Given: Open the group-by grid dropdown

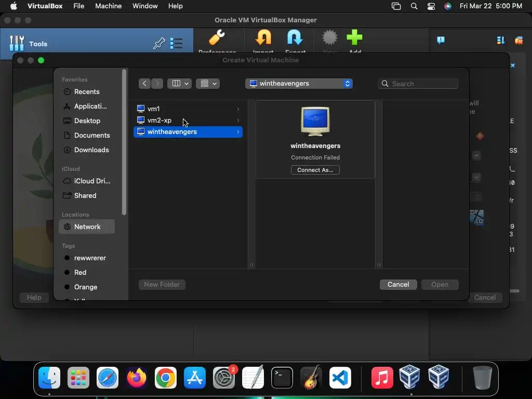Looking at the screenshot, I should click(208, 84).
